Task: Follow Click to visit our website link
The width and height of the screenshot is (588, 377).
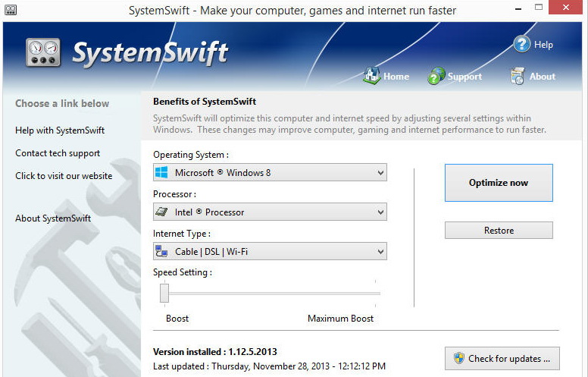Action: [64, 176]
